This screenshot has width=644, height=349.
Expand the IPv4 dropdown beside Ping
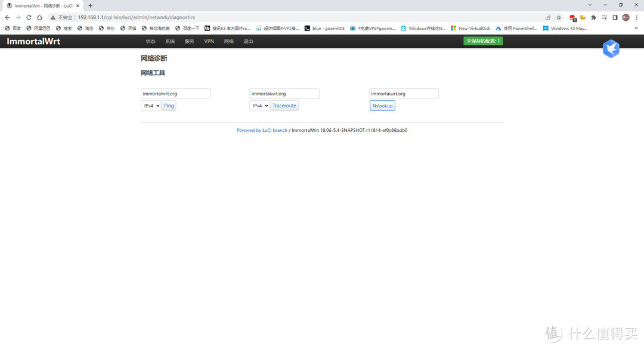click(150, 106)
